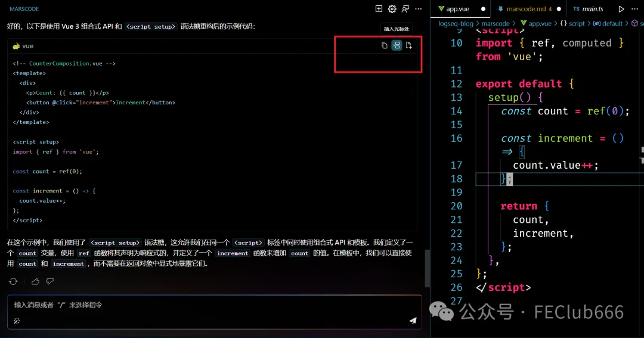This screenshot has width=644, height=338.
Task: Click "import { ref } from 'vue';" in chat code
Action: pos(55,151)
